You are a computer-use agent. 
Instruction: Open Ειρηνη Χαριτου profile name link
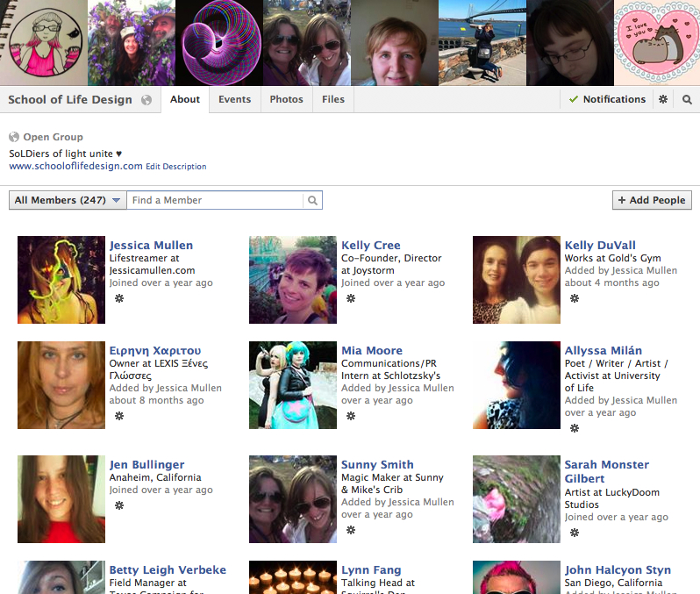coord(155,351)
